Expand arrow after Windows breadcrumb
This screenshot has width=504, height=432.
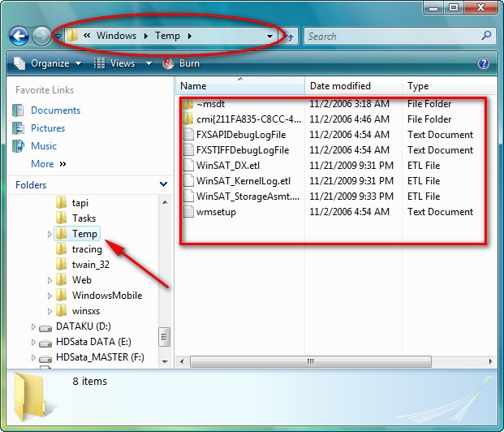146,36
